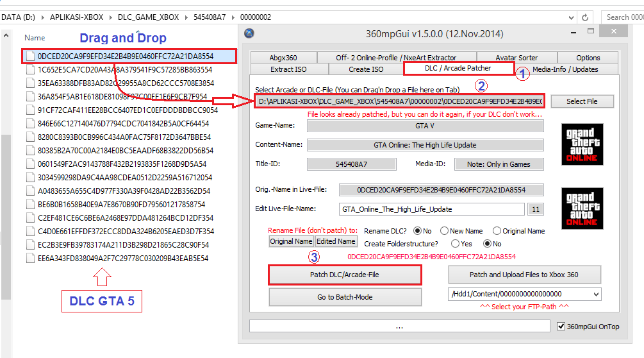This screenshot has width=644, height=358.
Task: Click the refresh icon in Explorer address bar
Action: click(x=585, y=17)
